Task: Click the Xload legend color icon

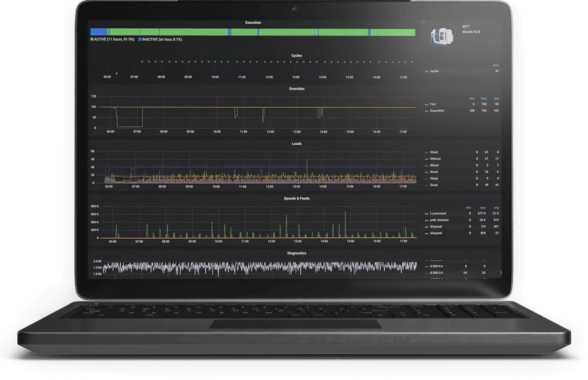Action: [427, 172]
